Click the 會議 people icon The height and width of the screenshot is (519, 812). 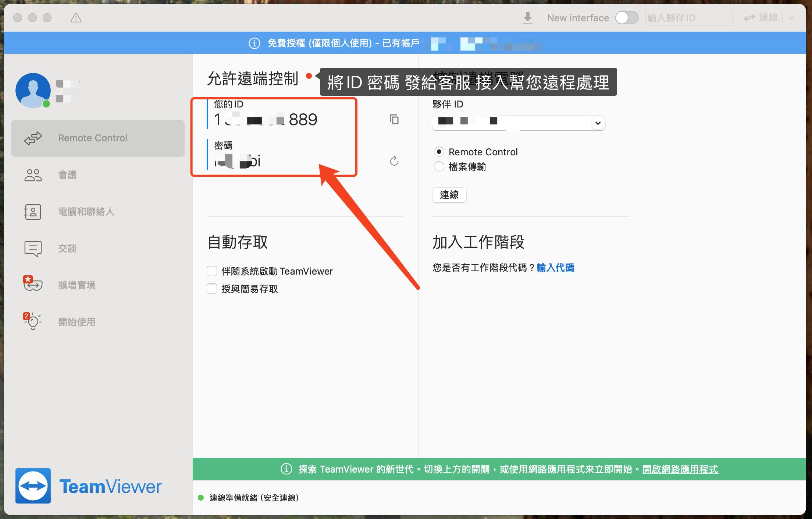tap(33, 175)
